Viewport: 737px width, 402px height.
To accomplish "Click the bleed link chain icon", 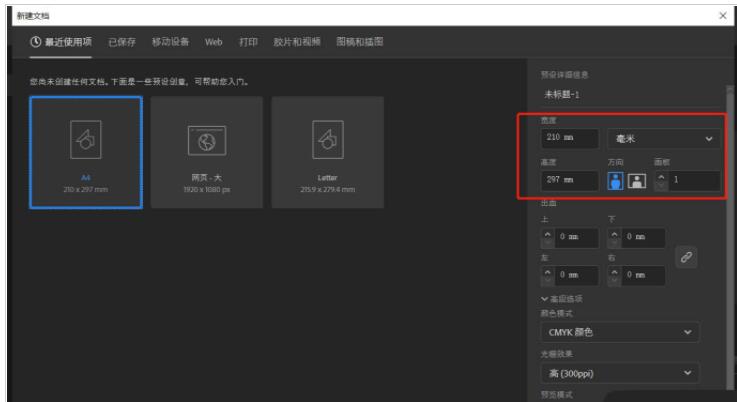I will click(688, 255).
